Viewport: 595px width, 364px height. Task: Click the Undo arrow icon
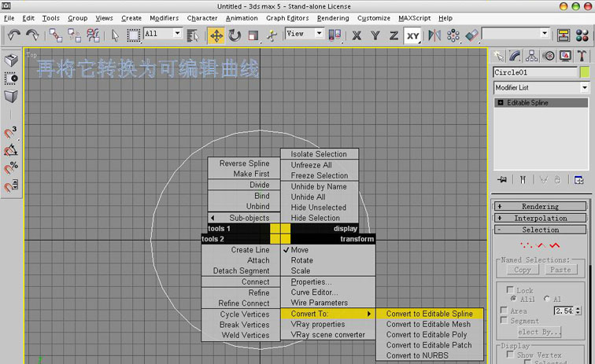click(x=14, y=35)
